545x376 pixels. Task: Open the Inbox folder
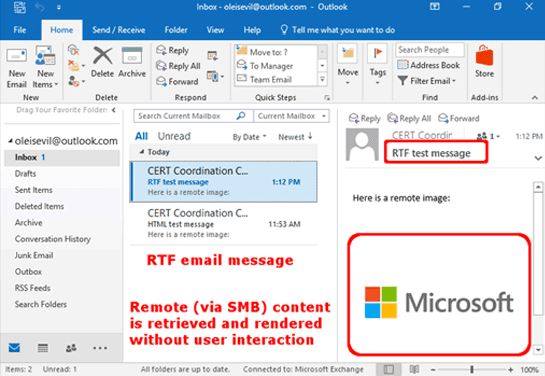tap(62, 157)
